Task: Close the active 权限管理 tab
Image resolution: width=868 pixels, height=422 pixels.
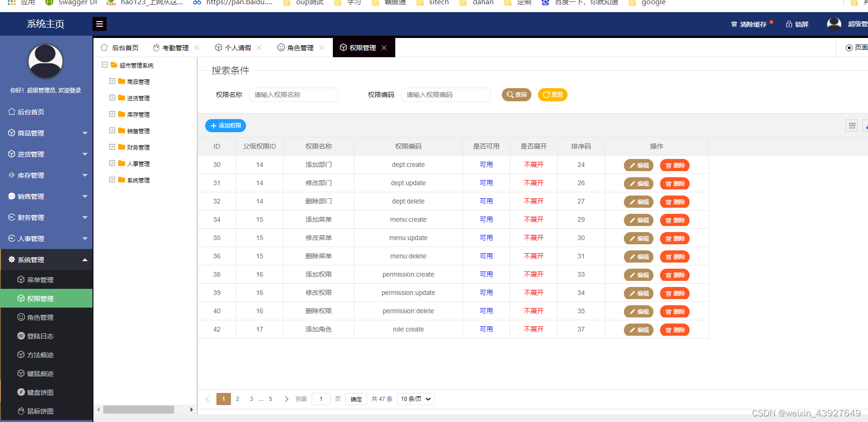Action: [384, 48]
